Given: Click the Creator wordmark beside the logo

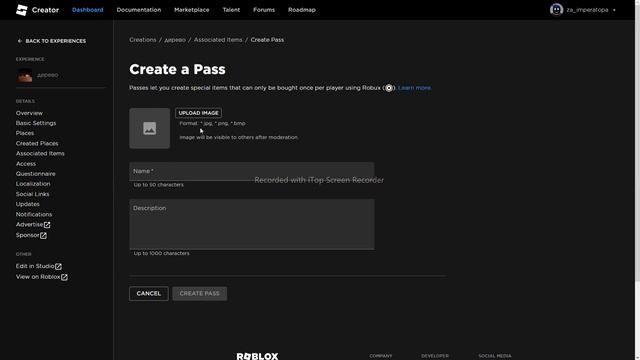Looking at the screenshot, I should [45, 10].
